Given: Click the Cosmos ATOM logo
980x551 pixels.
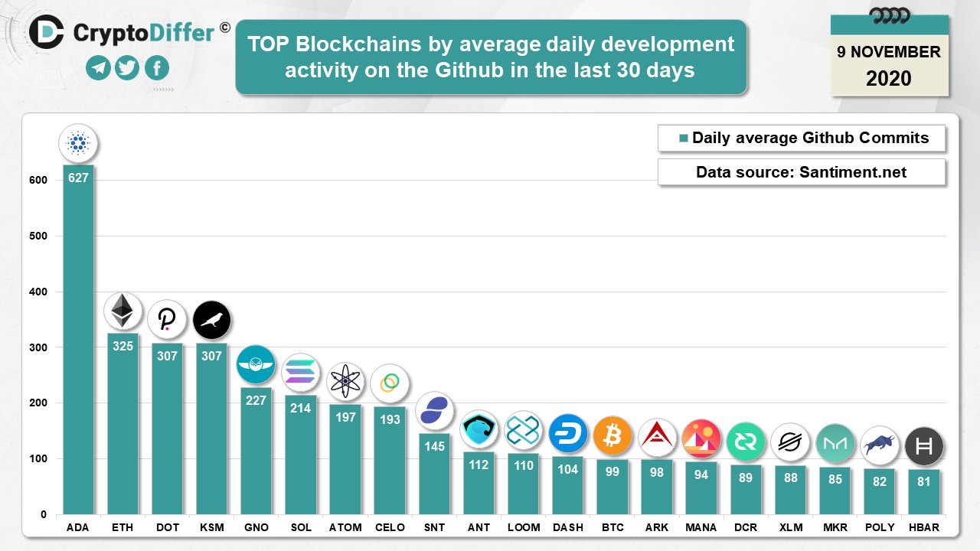Looking at the screenshot, I should [x=345, y=382].
